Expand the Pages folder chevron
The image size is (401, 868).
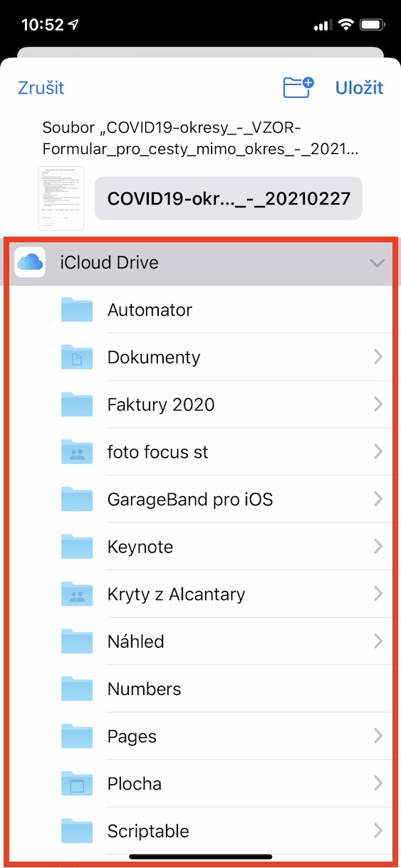coord(378,736)
